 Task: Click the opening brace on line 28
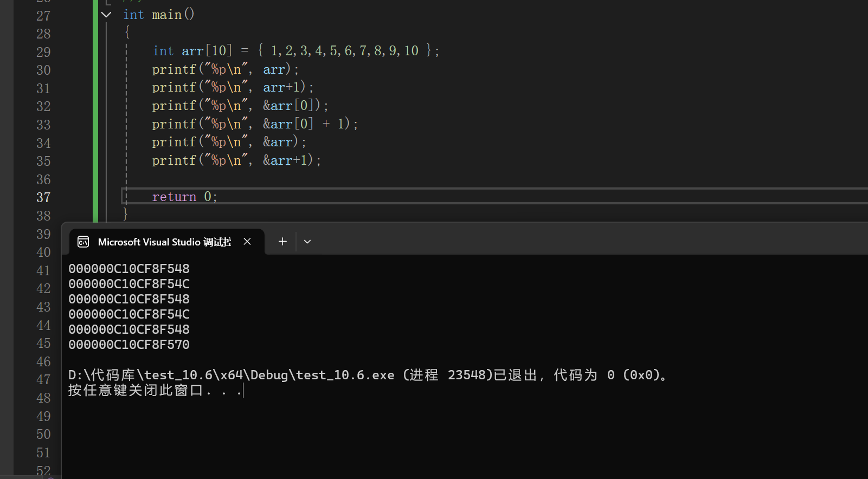[x=127, y=33]
